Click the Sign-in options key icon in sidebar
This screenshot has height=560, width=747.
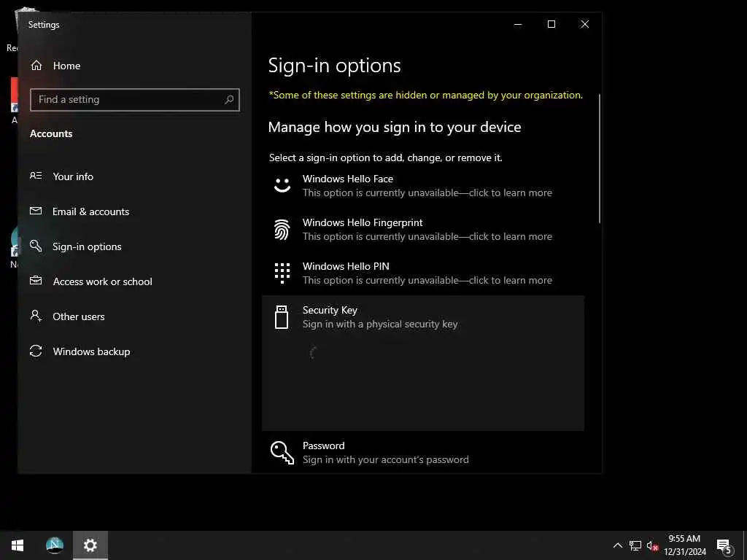point(36,246)
